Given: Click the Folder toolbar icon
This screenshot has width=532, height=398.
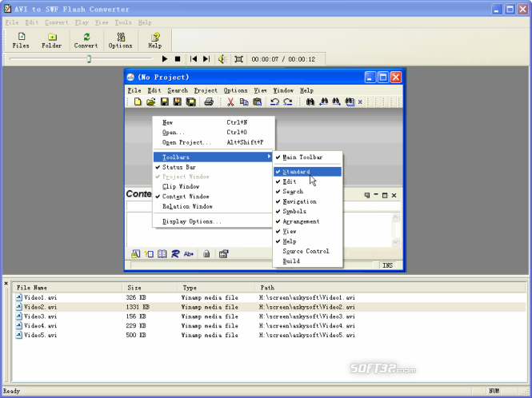Looking at the screenshot, I should pyautogui.click(x=51, y=40).
